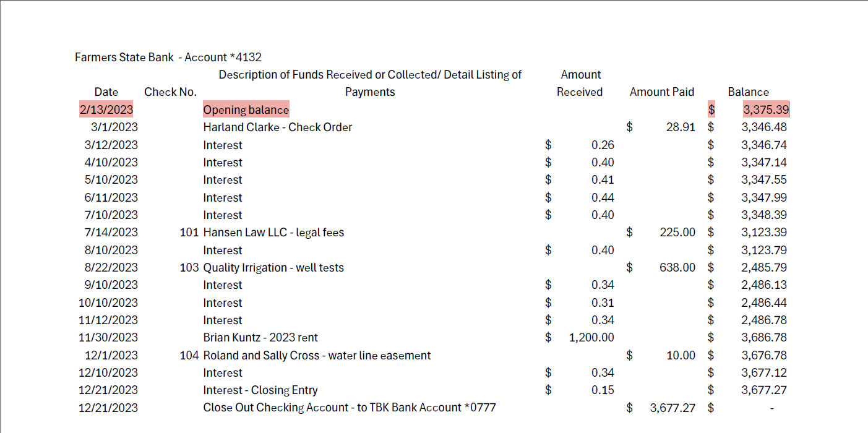Click the Date column header
Screen dimensions: 868x433
[x=106, y=92]
